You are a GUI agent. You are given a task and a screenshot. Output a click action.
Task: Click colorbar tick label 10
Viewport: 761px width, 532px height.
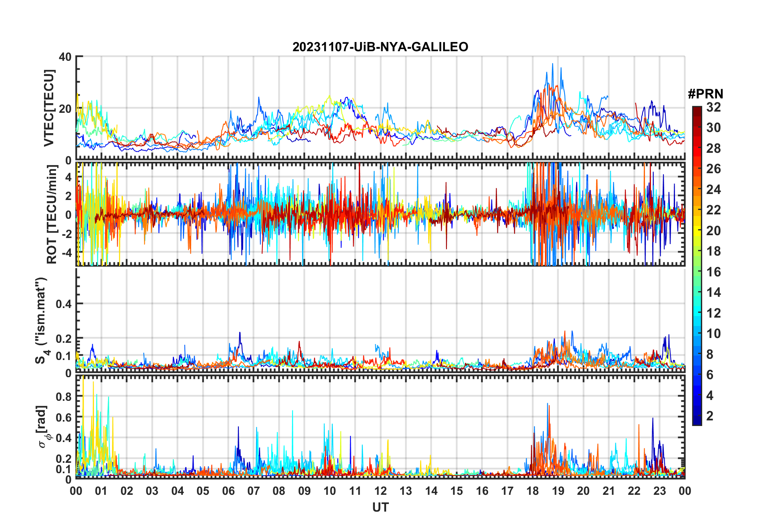click(713, 334)
